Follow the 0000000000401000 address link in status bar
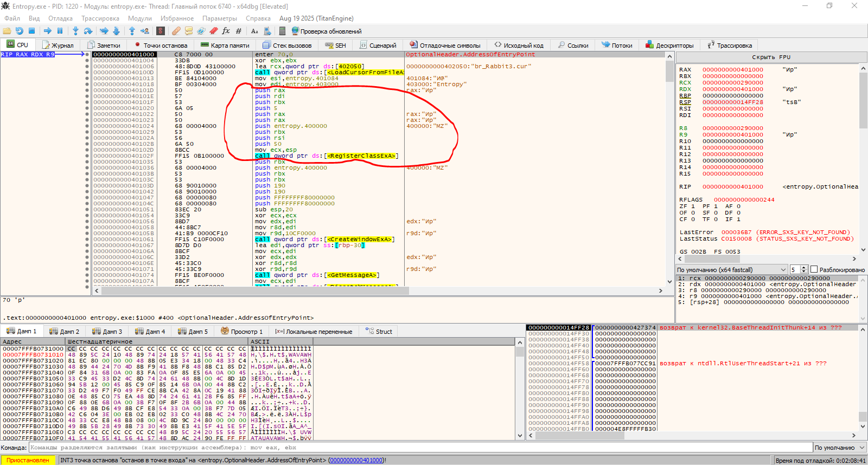 (356, 460)
